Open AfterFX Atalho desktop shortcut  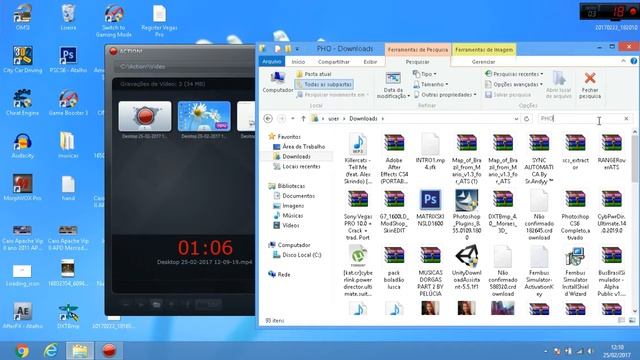22,316
